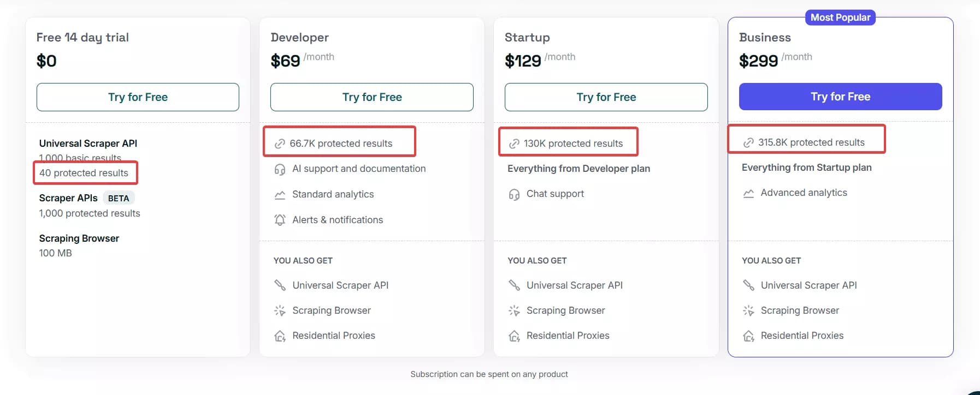Image resolution: width=980 pixels, height=395 pixels.
Task: Click the headset icon for AI support and documentation
Action: coord(280,169)
